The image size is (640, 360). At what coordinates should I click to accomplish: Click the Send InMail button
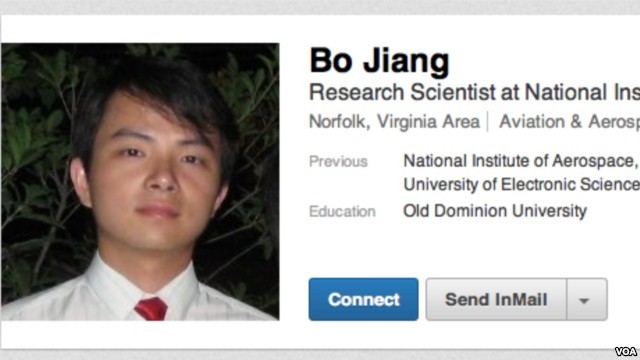(x=496, y=300)
